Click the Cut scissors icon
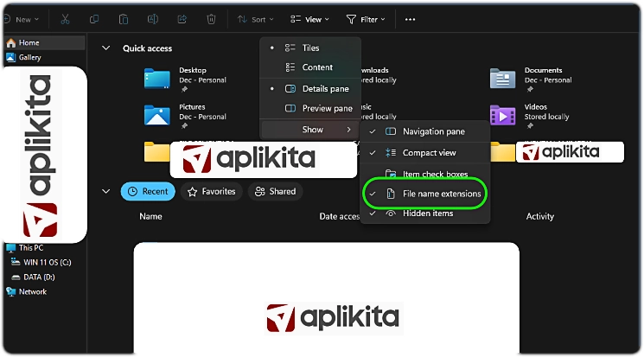The height and width of the screenshot is (357, 644). coord(65,19)
